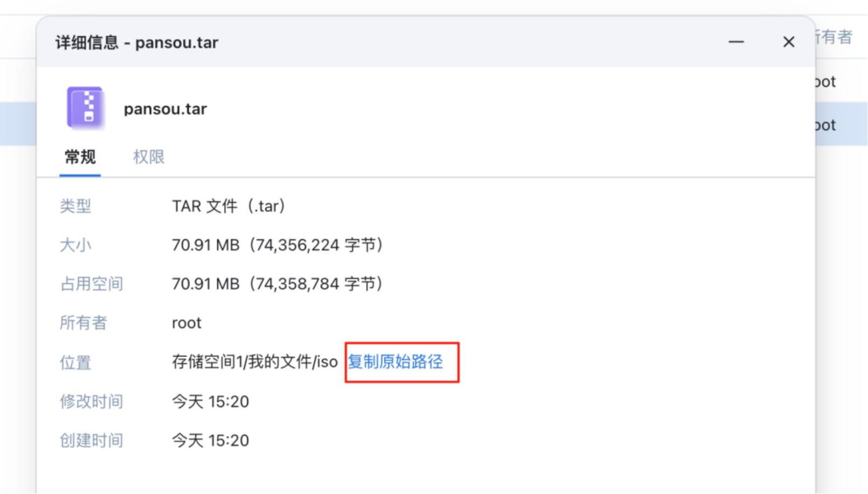Viewport: 868px width, 494px height.
Task: Click the 位置 field label
Action: (75, 363)
